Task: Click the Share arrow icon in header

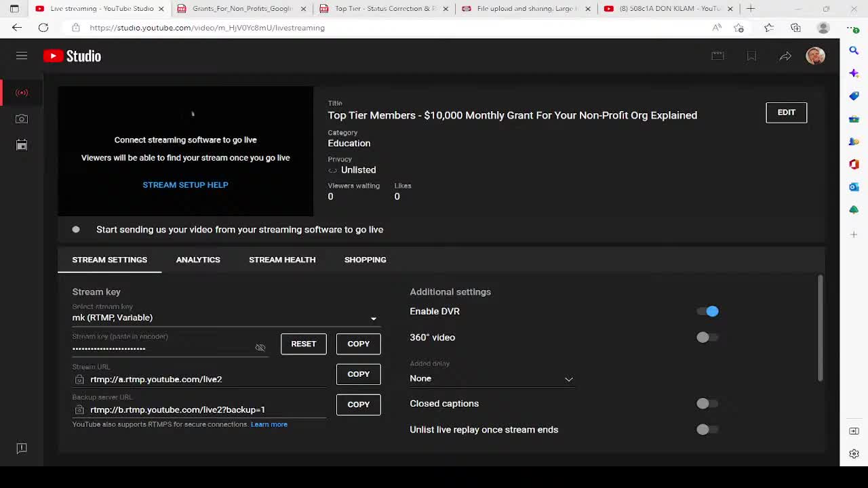Action: [785, 56]
